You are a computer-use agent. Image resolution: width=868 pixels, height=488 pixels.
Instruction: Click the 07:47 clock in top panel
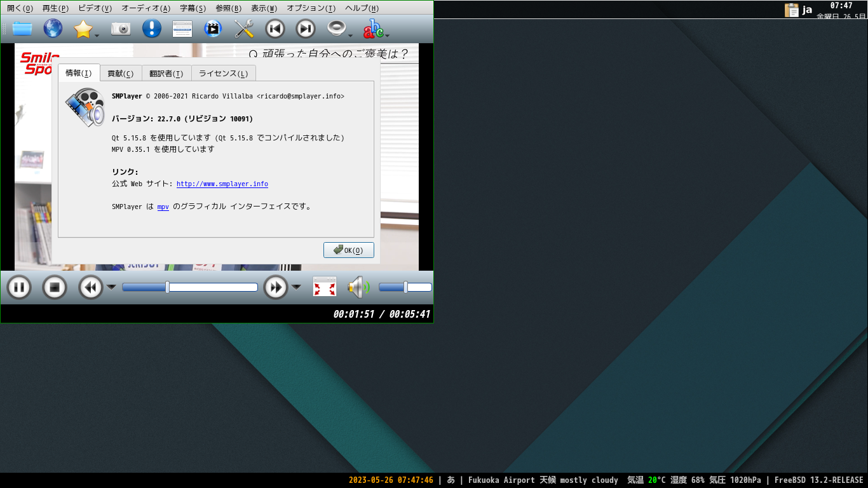(841, 6)
